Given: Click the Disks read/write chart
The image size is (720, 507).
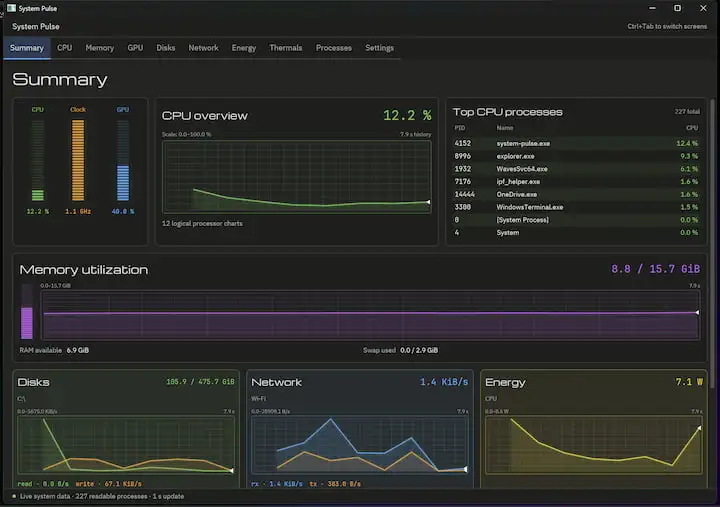Looking at the screenshot, I should pyautogui.click(x=126, y=445).
